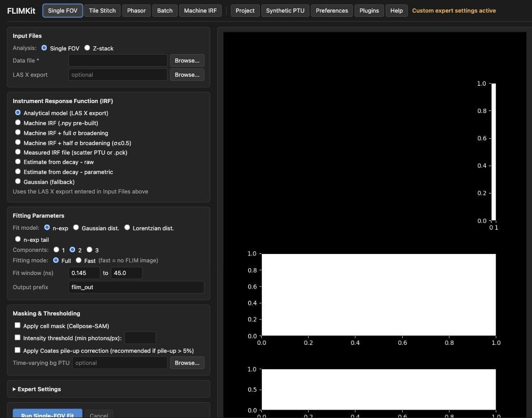Click the intensity threshold value field
The image size is (532, 418).
[140, 338]
